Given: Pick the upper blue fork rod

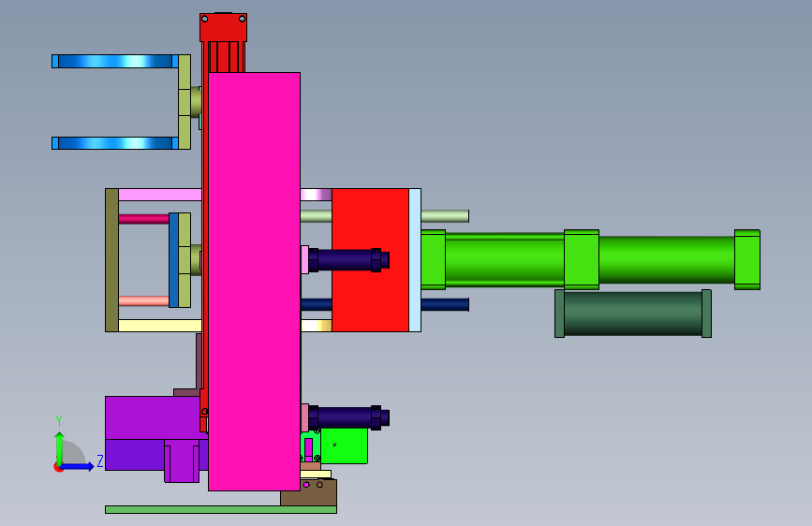Looking at the screenshot, I should click(x=115, y=61).
